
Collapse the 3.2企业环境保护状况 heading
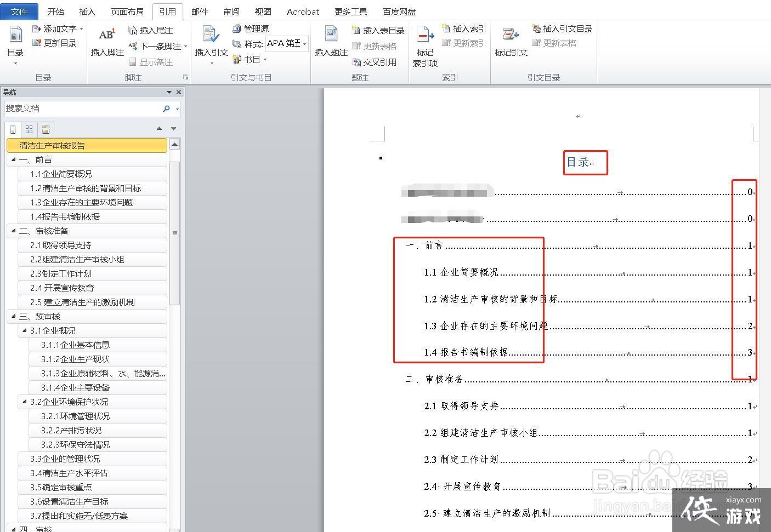coord(24,402)
